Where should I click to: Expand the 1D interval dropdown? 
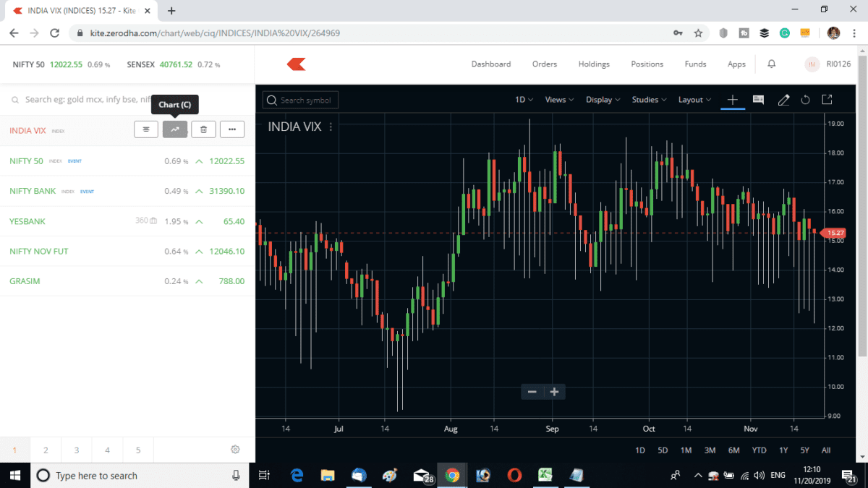pyautogui.click(x=524, y=100)
